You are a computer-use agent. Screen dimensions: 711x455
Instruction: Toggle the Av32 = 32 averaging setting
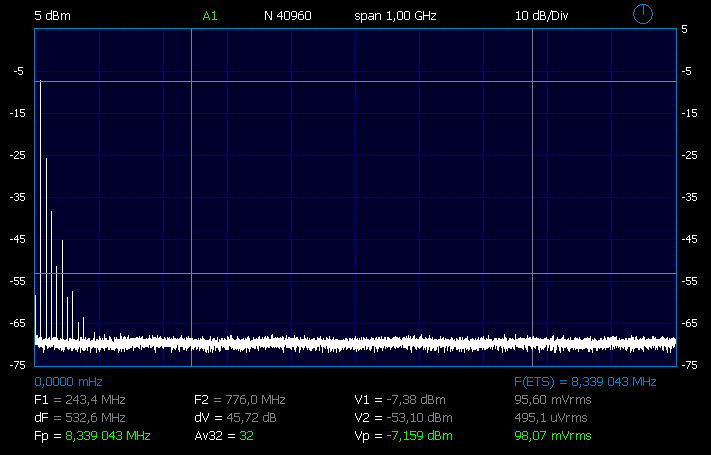click(224, 436)
